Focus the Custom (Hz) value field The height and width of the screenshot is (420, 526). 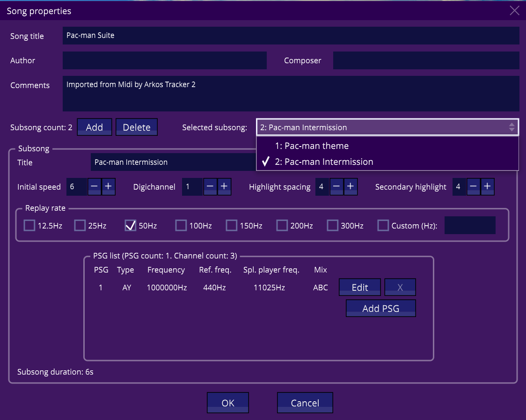[470, 225]
